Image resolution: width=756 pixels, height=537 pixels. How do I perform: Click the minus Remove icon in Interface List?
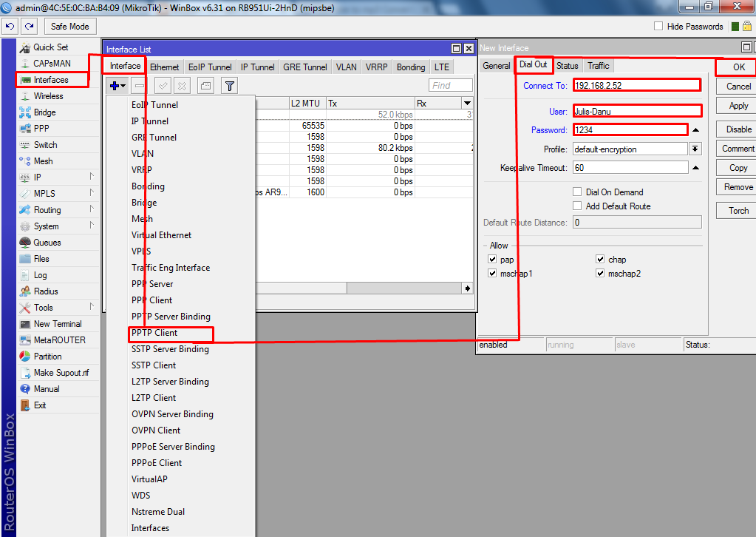click(x=140, y=86)
